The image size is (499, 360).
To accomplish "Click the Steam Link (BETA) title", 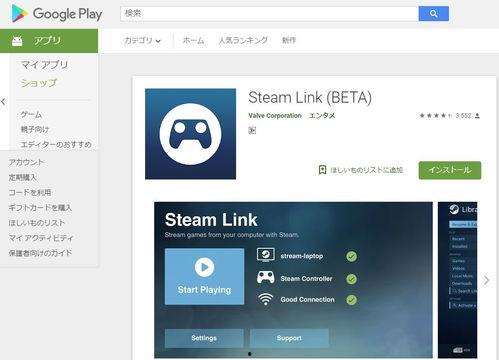I will [310, 98].
